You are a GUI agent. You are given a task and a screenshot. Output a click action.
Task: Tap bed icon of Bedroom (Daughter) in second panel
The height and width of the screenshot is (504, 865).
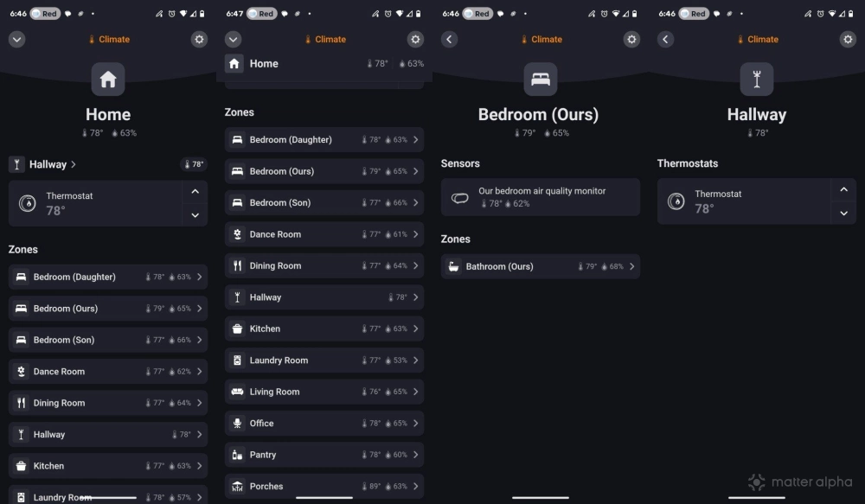tap(237, 139)
